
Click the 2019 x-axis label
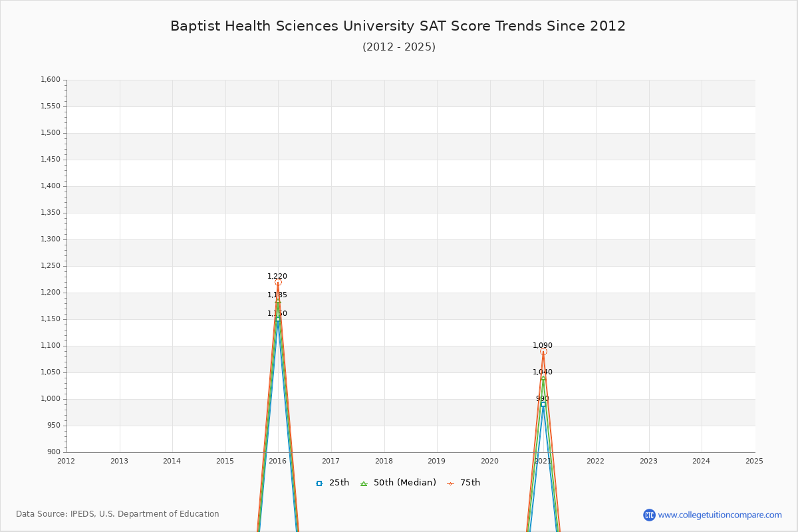point(437,461)
